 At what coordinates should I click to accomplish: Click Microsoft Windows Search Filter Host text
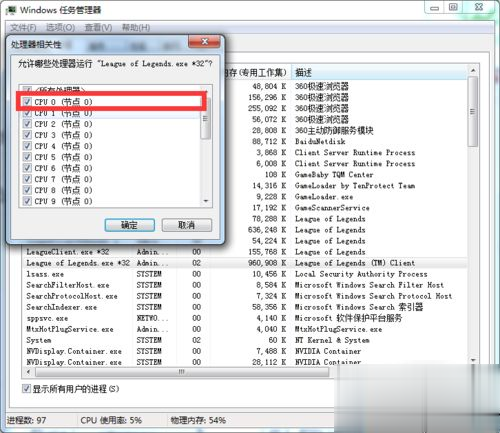pyautogui.click(x=369, y=285)
